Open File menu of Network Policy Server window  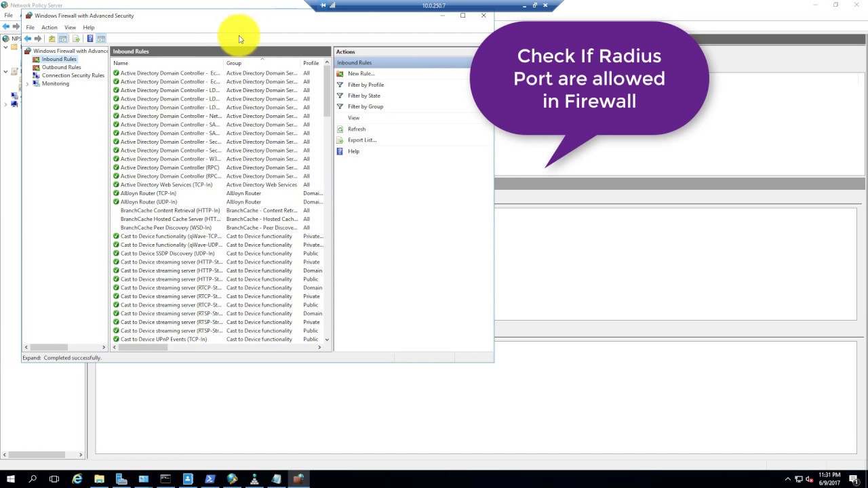(9, 15)
